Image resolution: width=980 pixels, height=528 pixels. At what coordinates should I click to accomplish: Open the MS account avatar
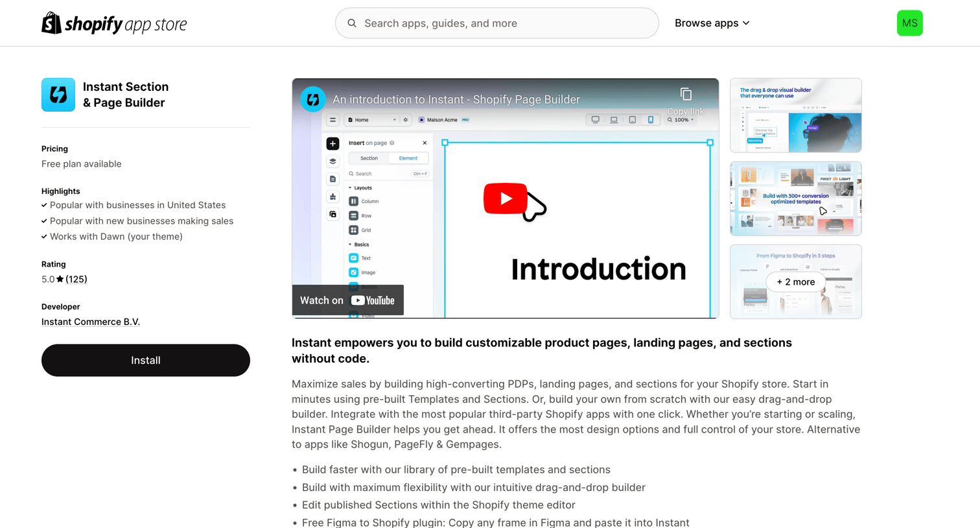pyautogui.click(x=909, y=23)
